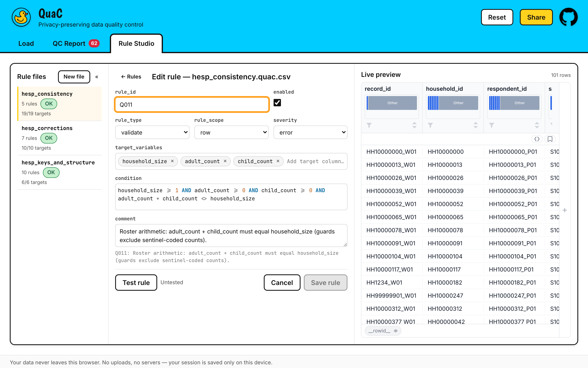Click the record_id histogram bar
This screenshot has height=368, width=588.
tap(392, 103)
